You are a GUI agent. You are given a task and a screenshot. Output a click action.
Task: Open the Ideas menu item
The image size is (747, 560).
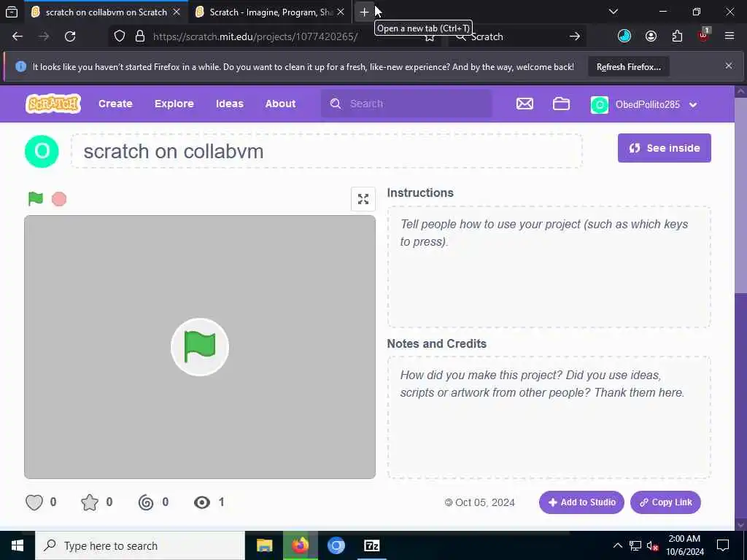pyautogui.click(x=229, y=104)
